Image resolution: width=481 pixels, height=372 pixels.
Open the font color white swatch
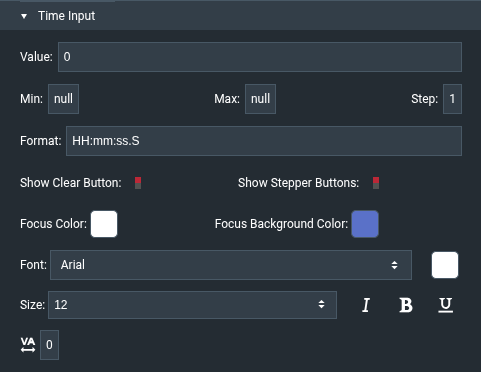click(x=445, y=265)
